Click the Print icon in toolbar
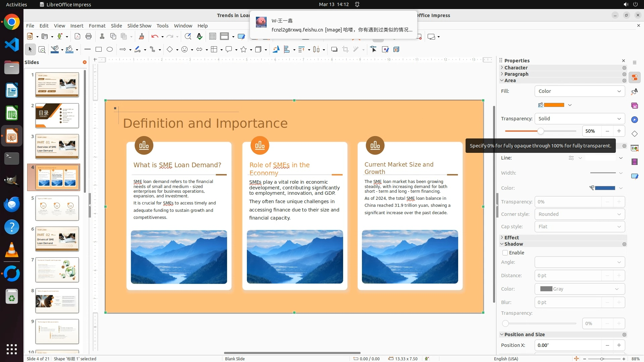The image size is (644, 362). tap(89, 37)
